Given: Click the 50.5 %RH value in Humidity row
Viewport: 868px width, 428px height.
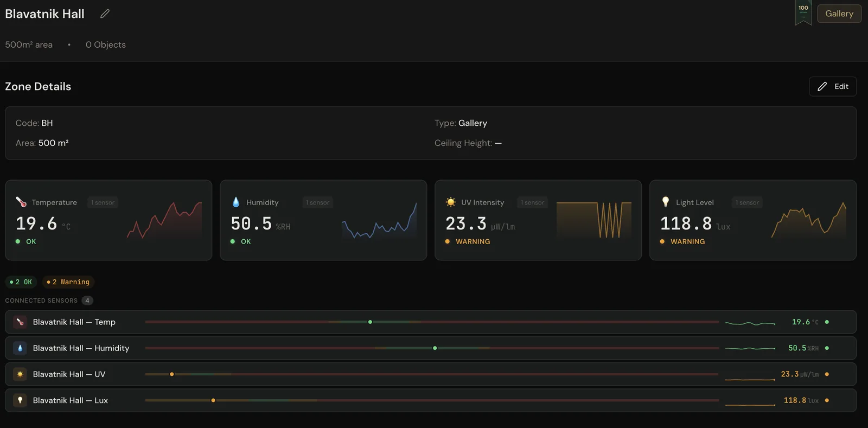Looking at the screenshot, I should (x=803, y=348).
